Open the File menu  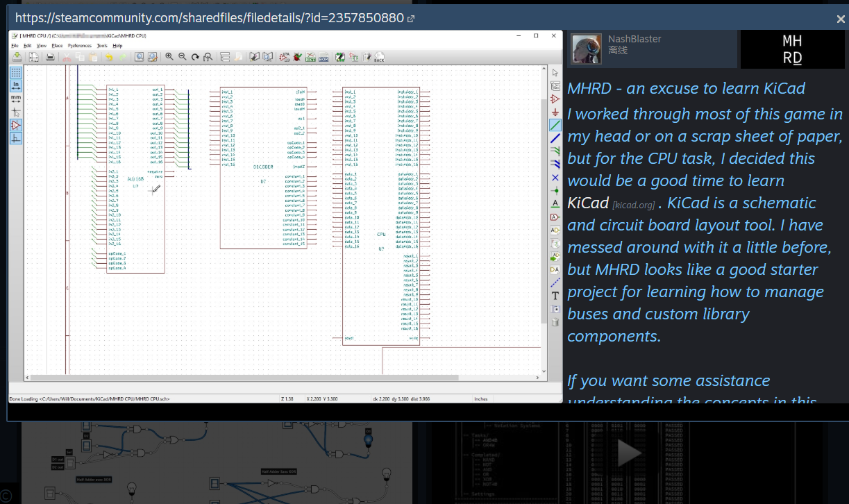click(x=15, y=45)
